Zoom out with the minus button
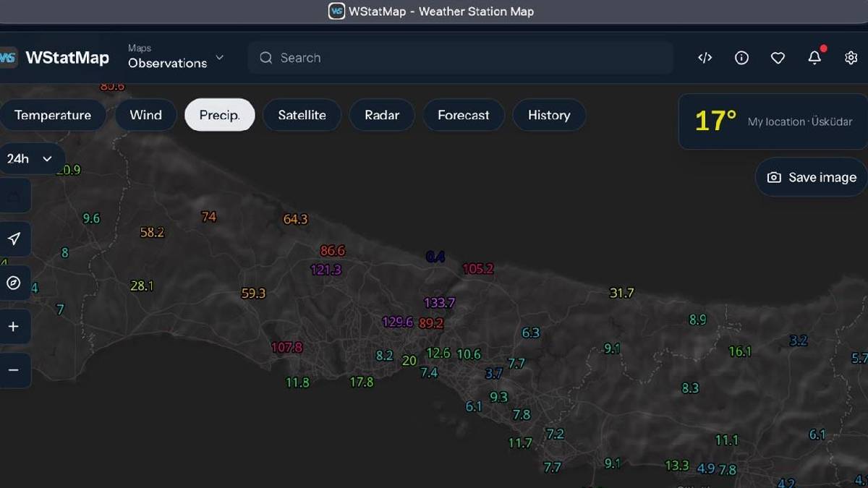This screenshot has height=488, width=868. (x=14, y=370)
